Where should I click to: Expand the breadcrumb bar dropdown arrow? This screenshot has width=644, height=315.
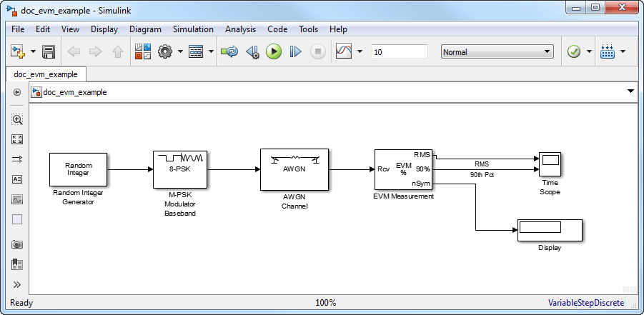[x=631, y=91]
